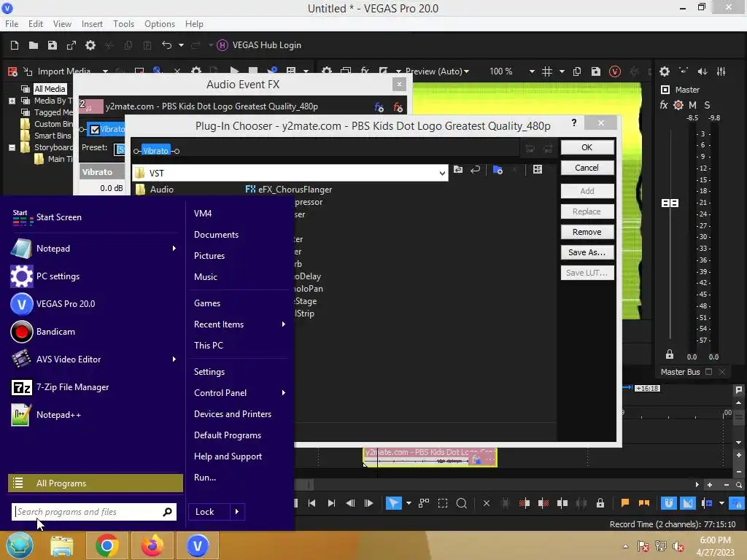Select the y2mate.com audio event on the timeline
Screen dimensions: 747x560
point(430,457)
